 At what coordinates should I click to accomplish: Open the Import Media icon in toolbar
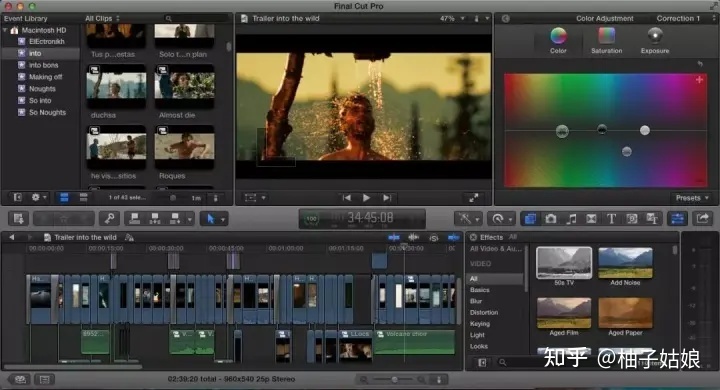[19, 219]
